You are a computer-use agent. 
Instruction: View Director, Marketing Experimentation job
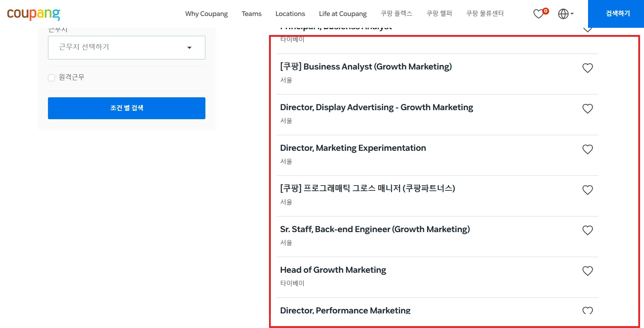coord(353,148)
